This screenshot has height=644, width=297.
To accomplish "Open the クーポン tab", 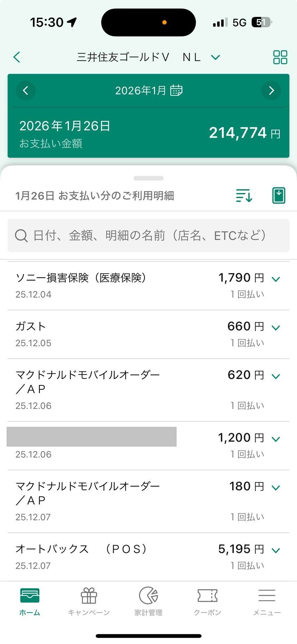I will click(207, 602).
